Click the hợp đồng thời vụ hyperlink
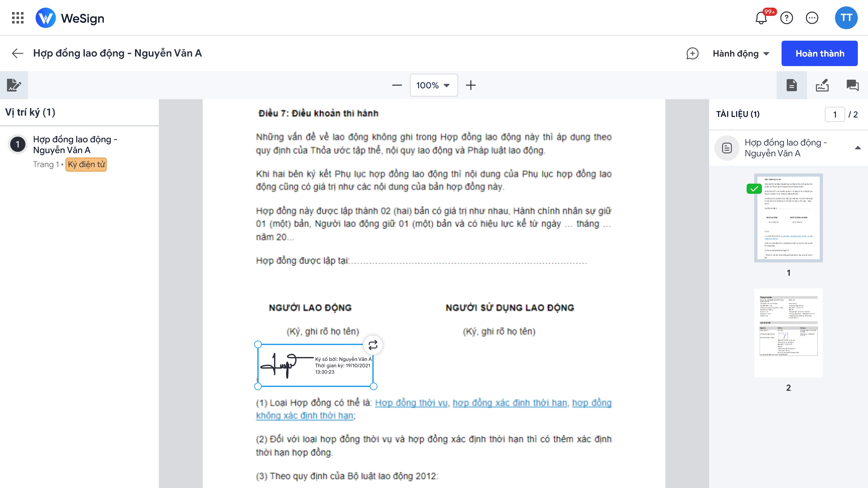Viewport: 868px width, 488px height. click(x=412, y=402)
